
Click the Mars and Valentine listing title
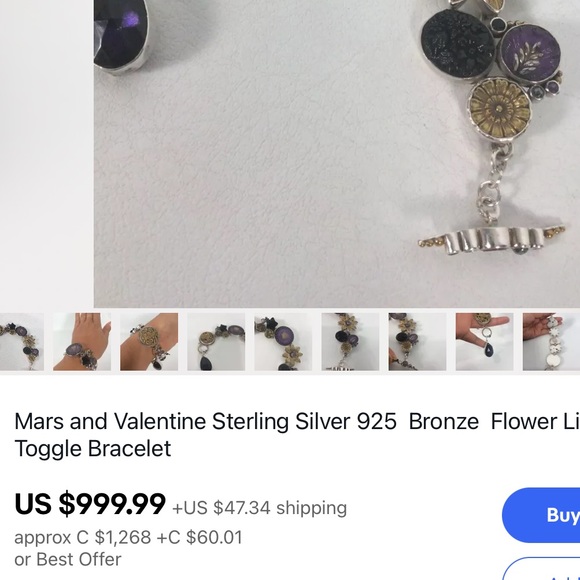(x=297, y=435)
